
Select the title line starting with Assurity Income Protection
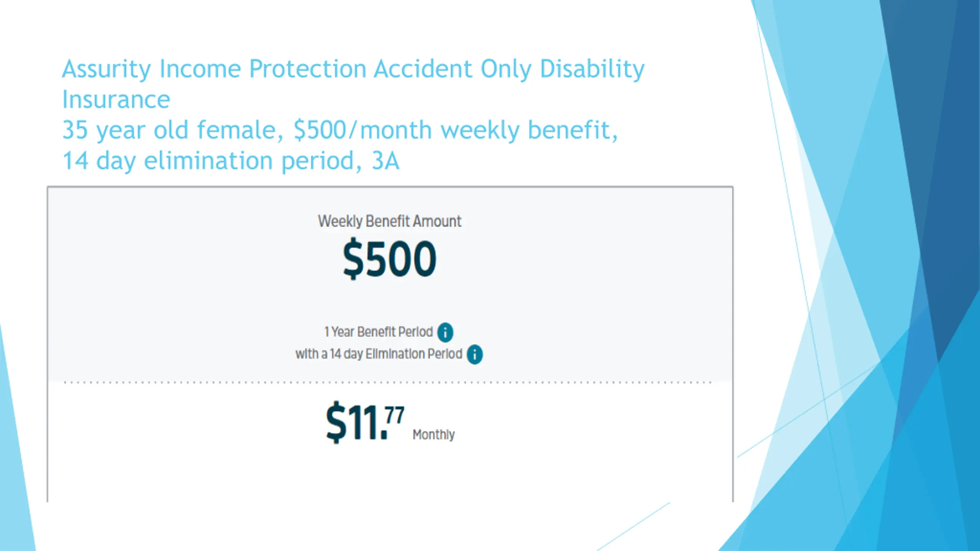[353, 69]
